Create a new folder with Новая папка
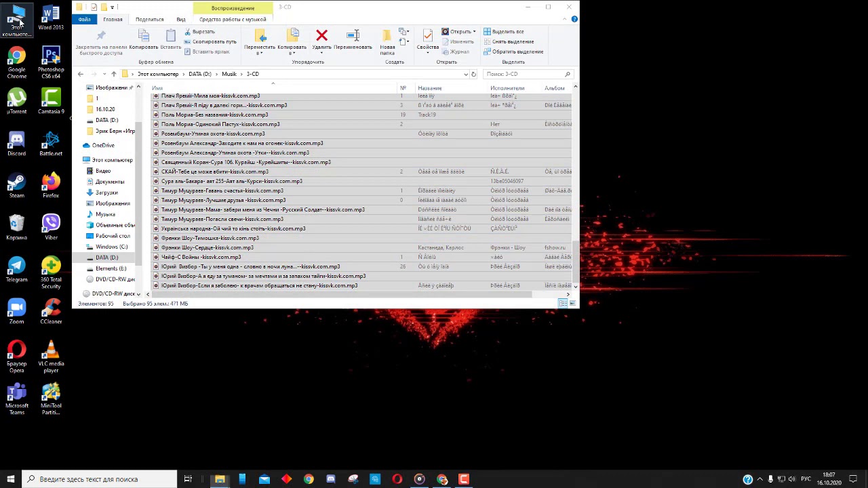This screenshot has width=868, height=488. pos(387,41)
